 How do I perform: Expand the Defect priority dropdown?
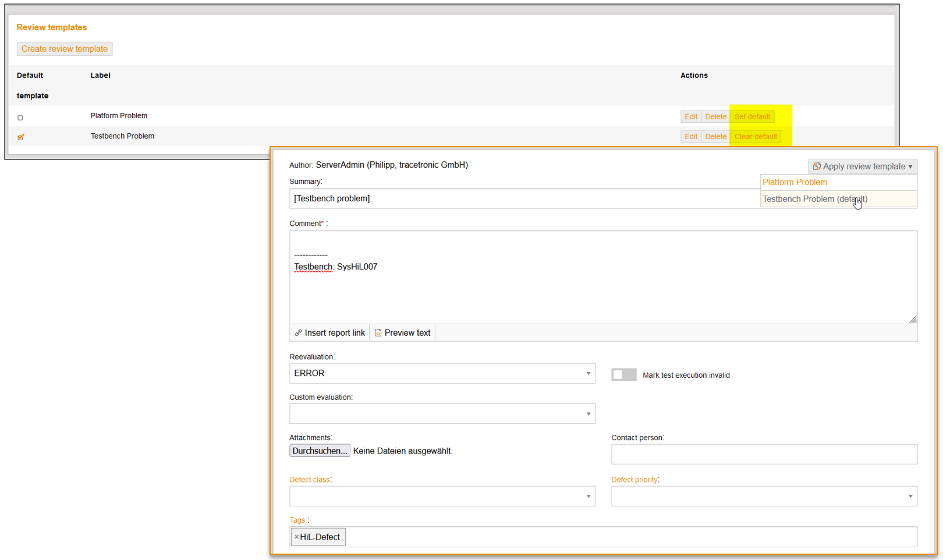pos(764,497)
